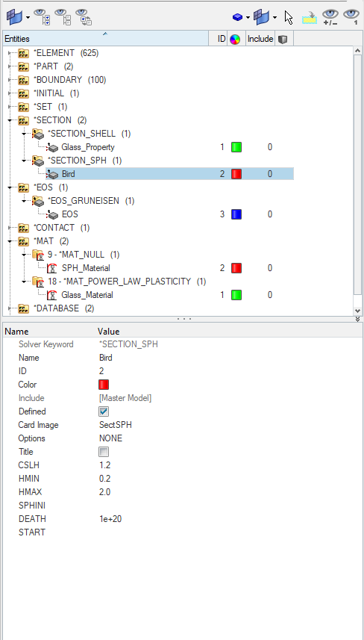Screen dimensions: 364x640
Task: Click the blue component entity icon
Action: click(238, 17)
